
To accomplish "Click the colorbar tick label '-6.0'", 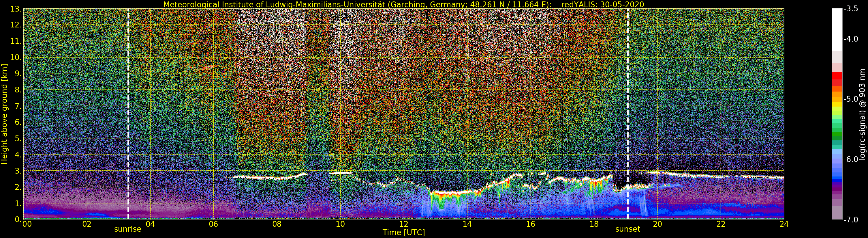I will 851,159.
